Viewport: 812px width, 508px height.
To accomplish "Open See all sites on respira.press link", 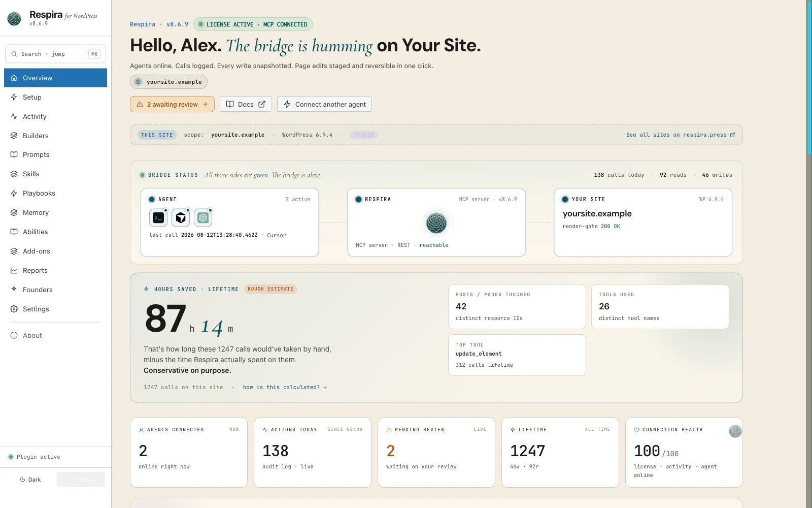I will coord(681,135).
